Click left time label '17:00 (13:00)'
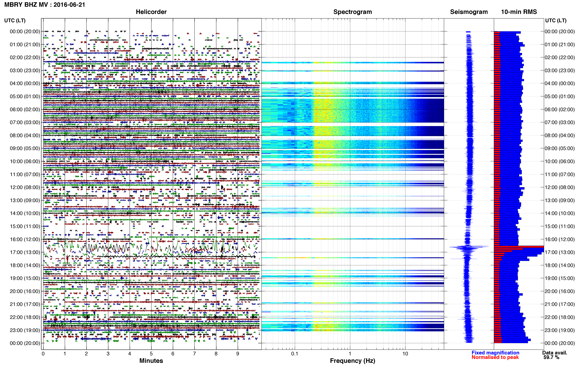Screen dimensions: 588x368 [x=25, y=252]
